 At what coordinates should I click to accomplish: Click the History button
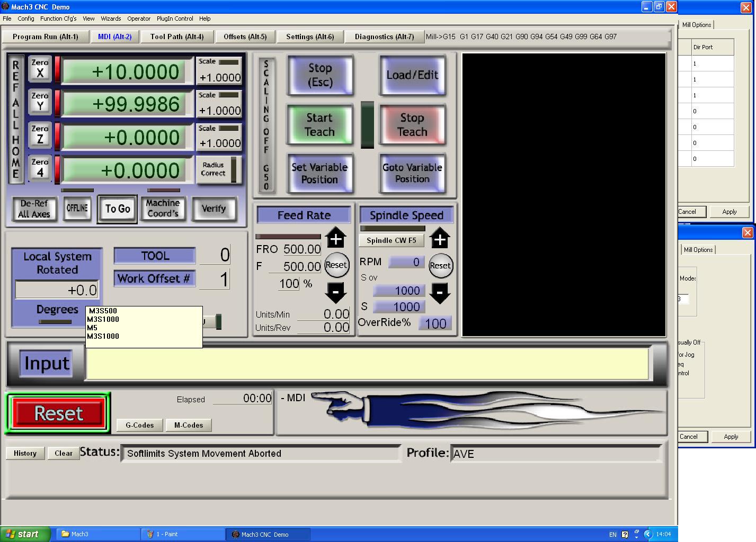click(x=25, y=453)
